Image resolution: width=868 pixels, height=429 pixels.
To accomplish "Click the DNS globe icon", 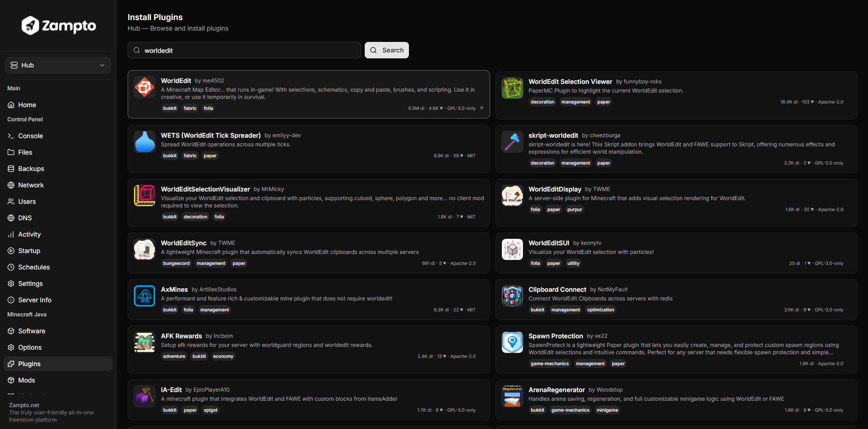I will point(11,218).
